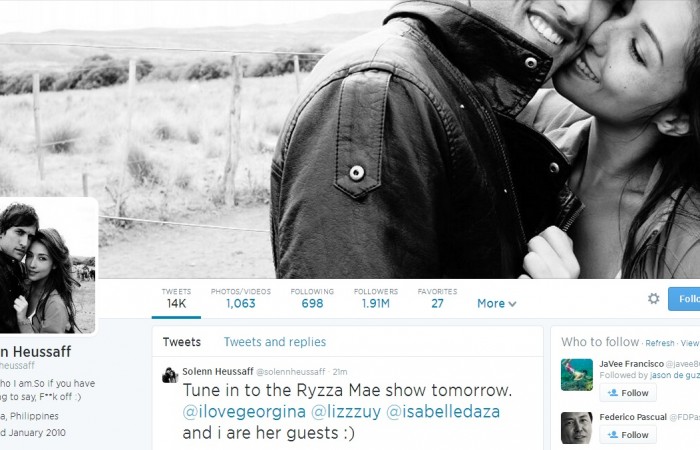Click the large profile picture
The image size is (700, 450).
[x=47, y=266]
